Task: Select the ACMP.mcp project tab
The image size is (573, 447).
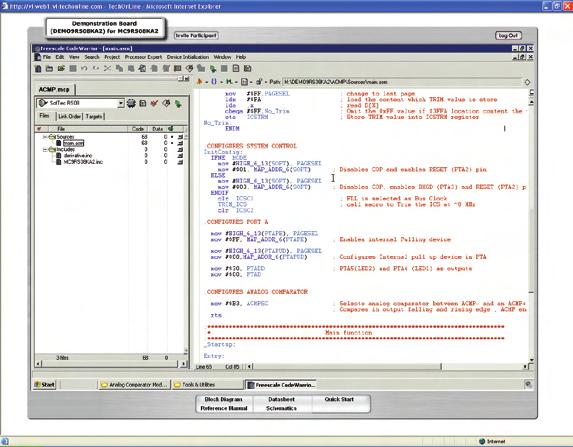Action: pyautogui.click(x=54, y=90)
